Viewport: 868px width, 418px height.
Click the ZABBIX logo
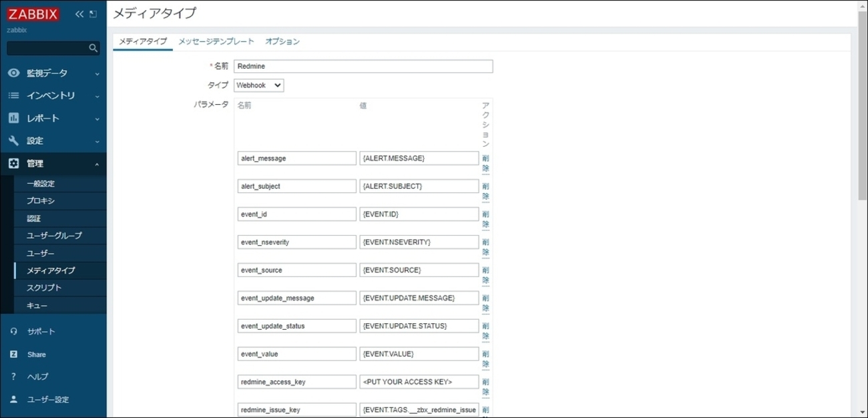tap(33, 14)
